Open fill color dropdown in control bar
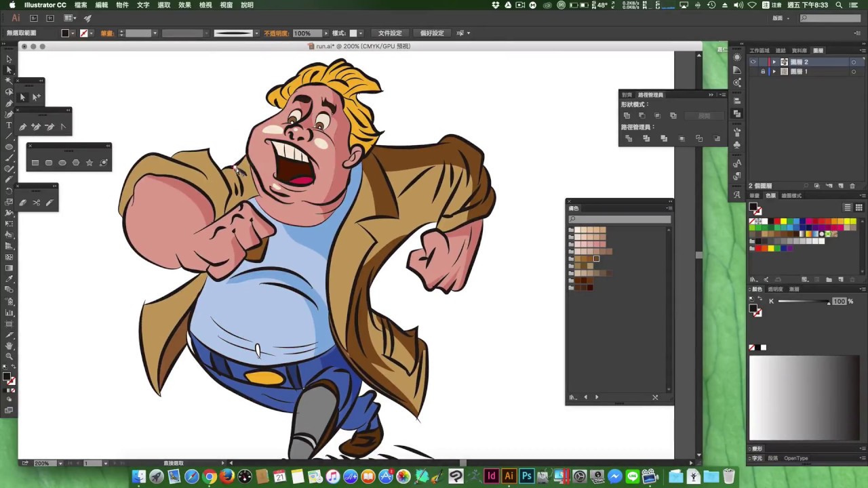The height and width of the screenshot is (488, 868). point(74,33)
